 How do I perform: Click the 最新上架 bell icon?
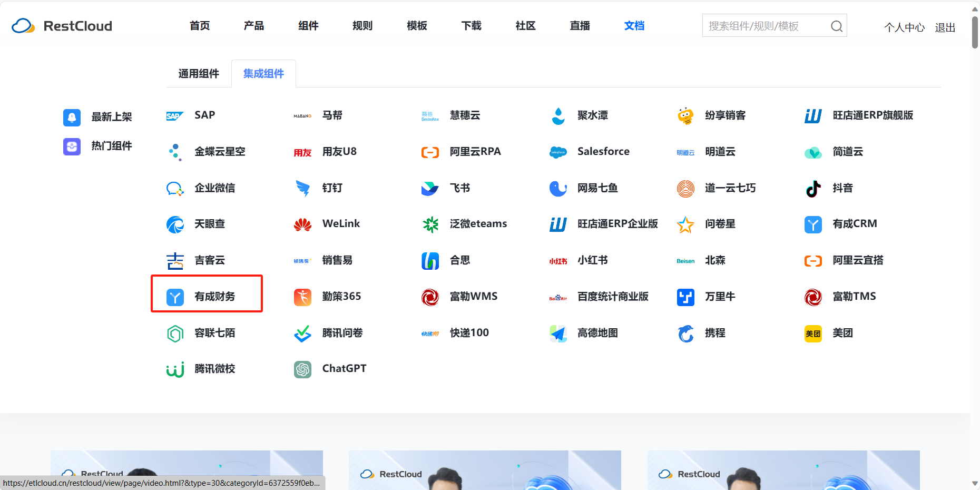tap(72, 117)
